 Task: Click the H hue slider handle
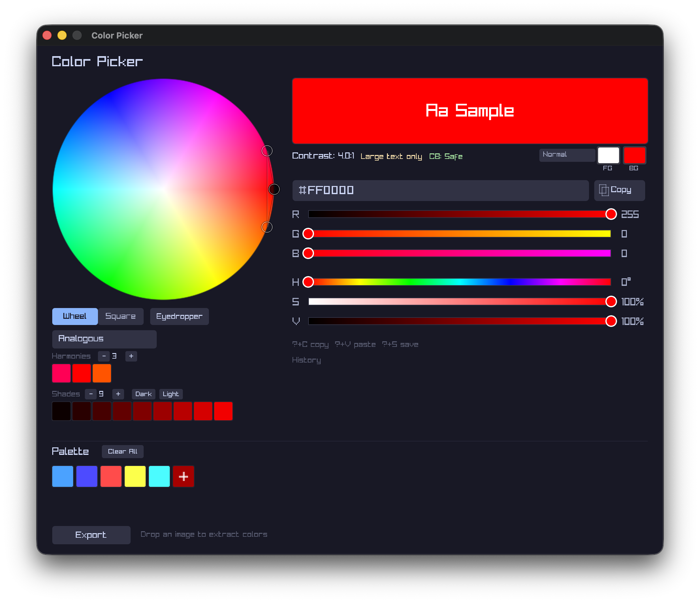pos(308,282)
